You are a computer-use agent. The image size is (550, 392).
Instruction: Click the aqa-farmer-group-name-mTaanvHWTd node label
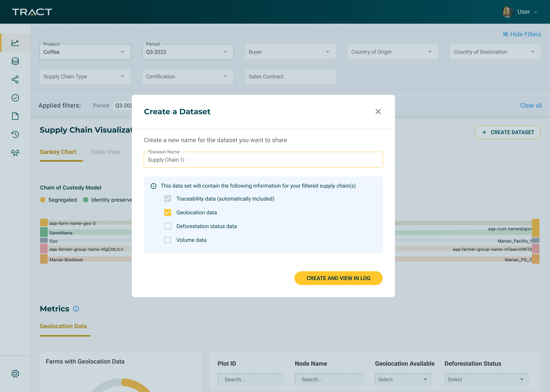click(x=492, y=249)
